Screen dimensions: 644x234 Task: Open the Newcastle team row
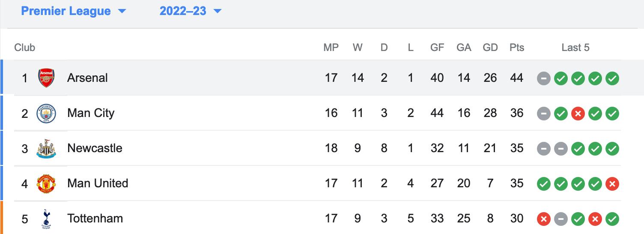[x=317, y=148]
